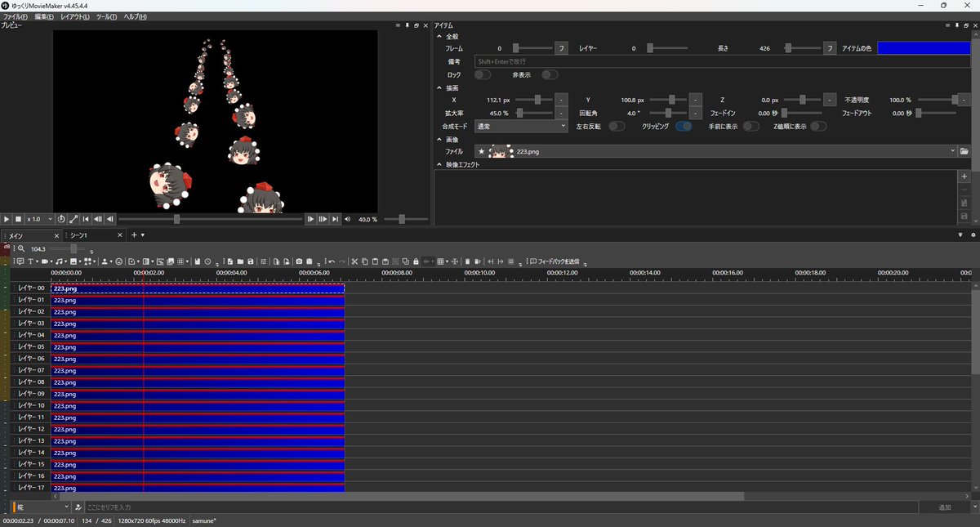The height and width of the screenshot is (527, 980).
Task: Click the timeline zoom magnifier icon
Action: pos(21,248)
